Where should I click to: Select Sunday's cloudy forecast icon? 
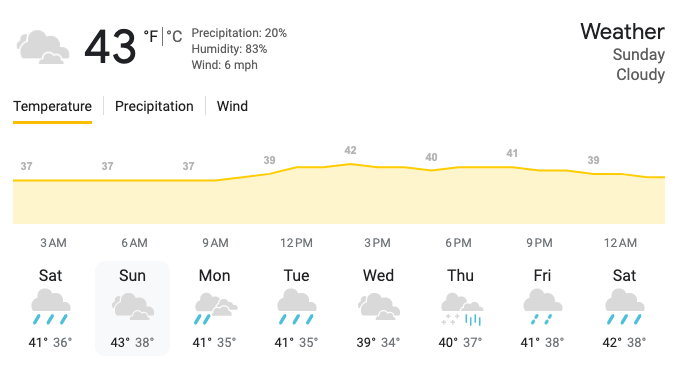click(133, 307)
